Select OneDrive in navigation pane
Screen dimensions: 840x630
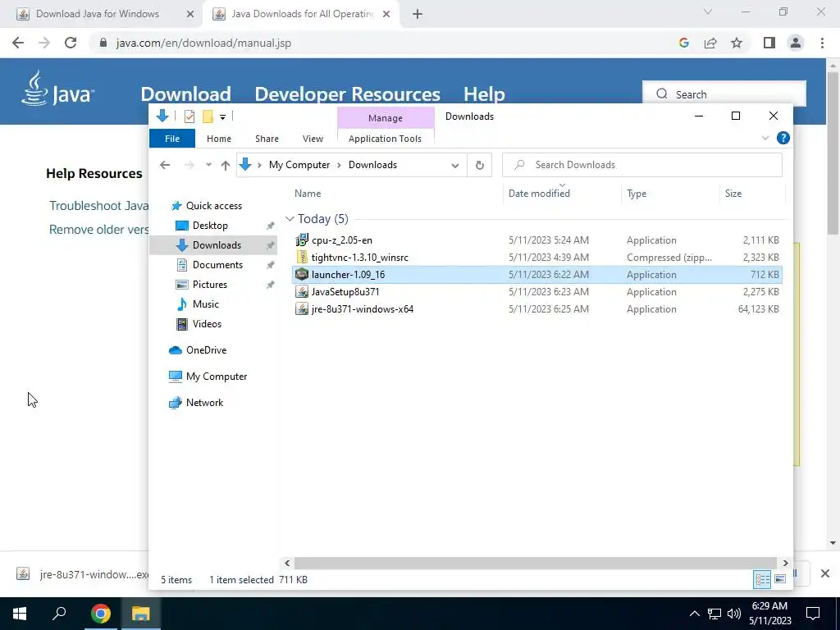point(206,349)
